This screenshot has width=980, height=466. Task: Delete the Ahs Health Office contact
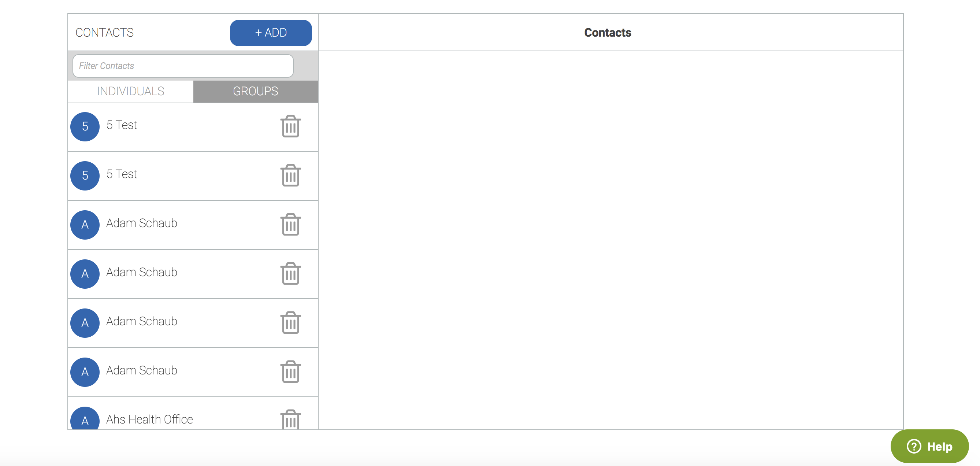point(291,419)
